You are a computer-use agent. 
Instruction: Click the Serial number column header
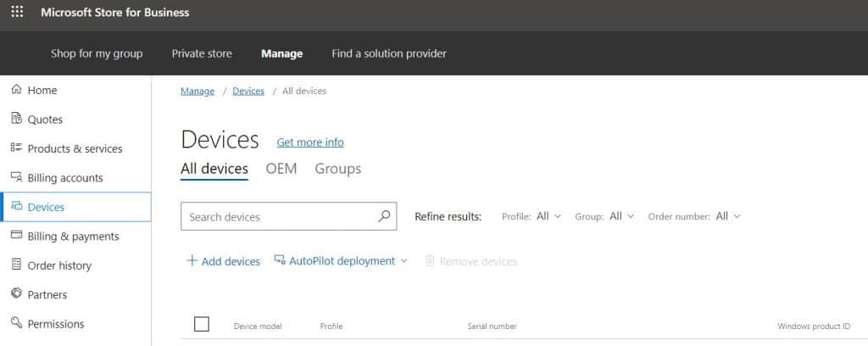(492, 326)
